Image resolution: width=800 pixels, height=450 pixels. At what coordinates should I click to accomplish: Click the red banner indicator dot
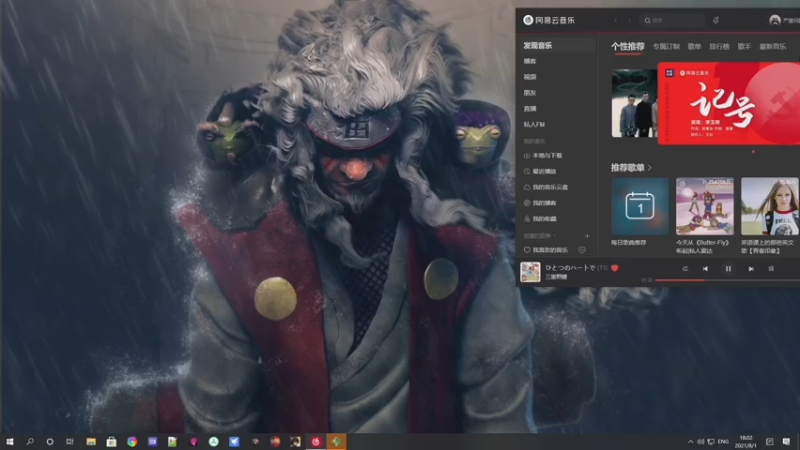pos(753,152)
